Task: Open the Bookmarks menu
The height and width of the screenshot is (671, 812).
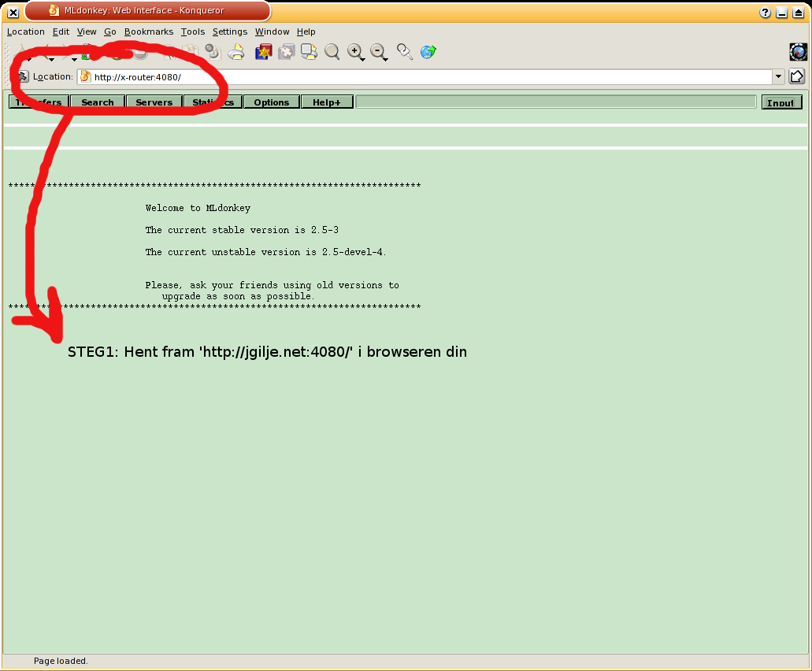Action: click(148, 32)
